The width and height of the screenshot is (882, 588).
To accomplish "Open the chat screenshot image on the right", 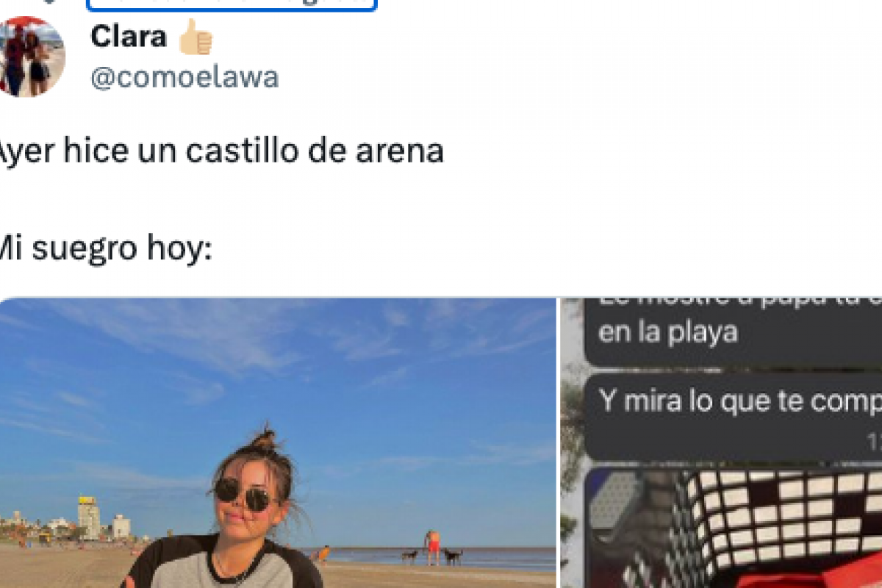I will point(722,443).
